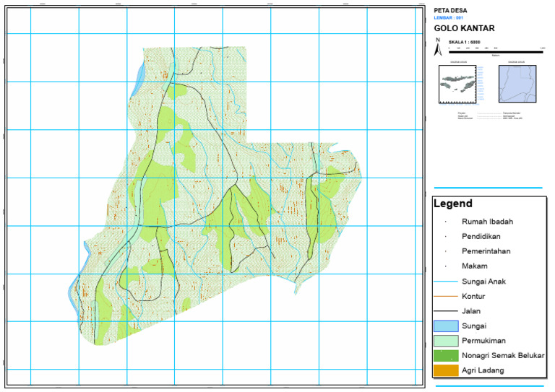Click the SKALA 1 : 6000 label
Image resolution: width=555 pixels, height=392 pixels.
pos(465,43)
